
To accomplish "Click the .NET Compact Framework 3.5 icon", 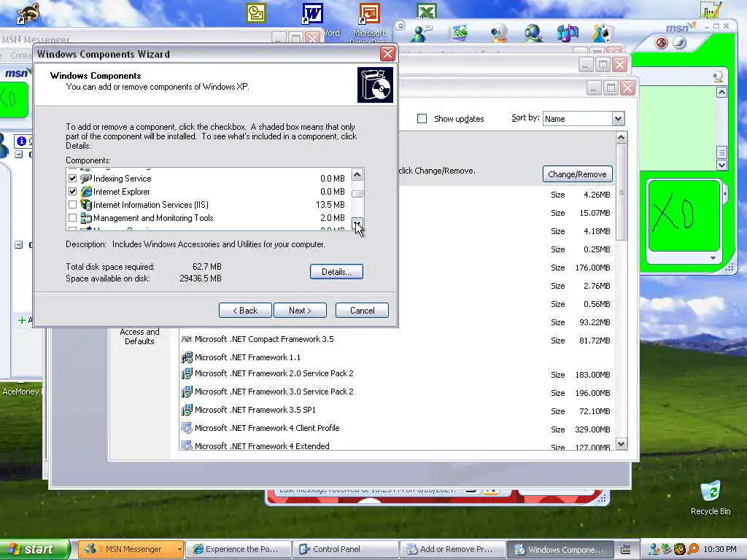I will (x=186, y=339).
